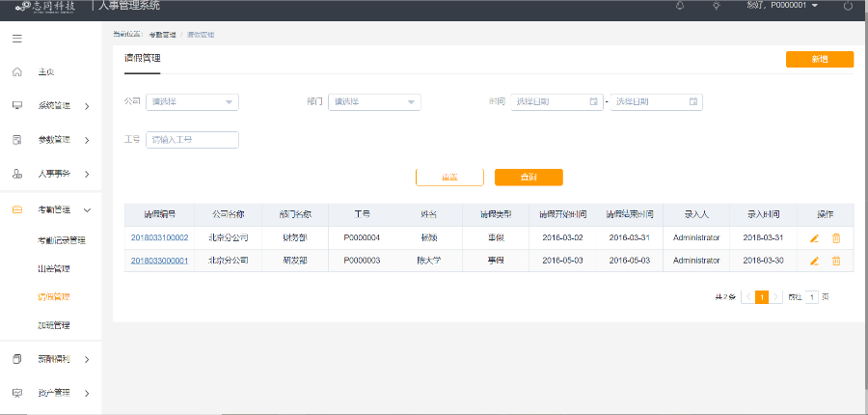Open calendar icon of start date field
The width and height of the screenshot is (868, 415).
[593, 102]
